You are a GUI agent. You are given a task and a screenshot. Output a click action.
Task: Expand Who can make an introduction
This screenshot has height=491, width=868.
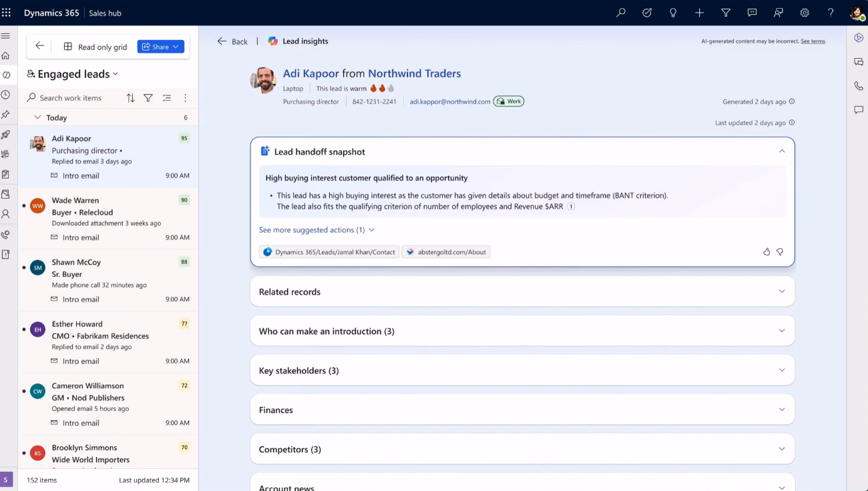[522, 331]
